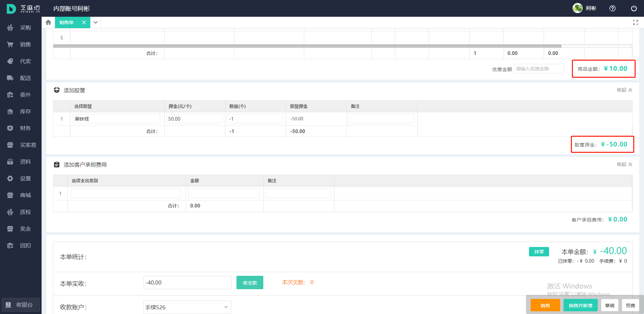Open the 财务 finance shield icon
644x314 pixels.
click(x=10, y=128)
